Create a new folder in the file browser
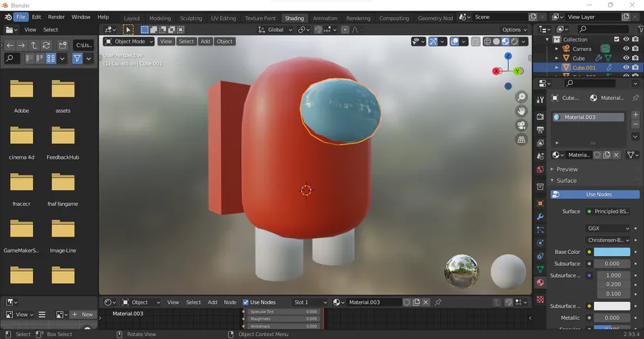This screenshot has height=339, width=644. coord(63,45)
